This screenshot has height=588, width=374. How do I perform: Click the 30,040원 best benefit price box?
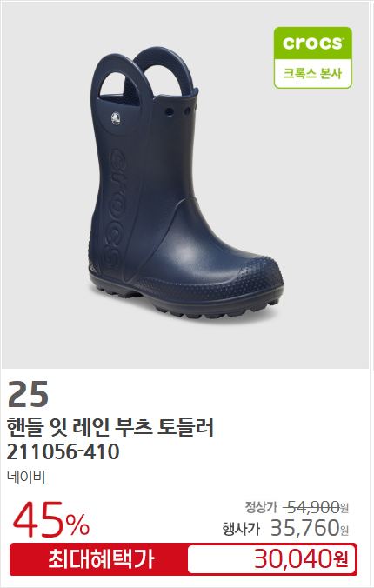coord(272,559)
